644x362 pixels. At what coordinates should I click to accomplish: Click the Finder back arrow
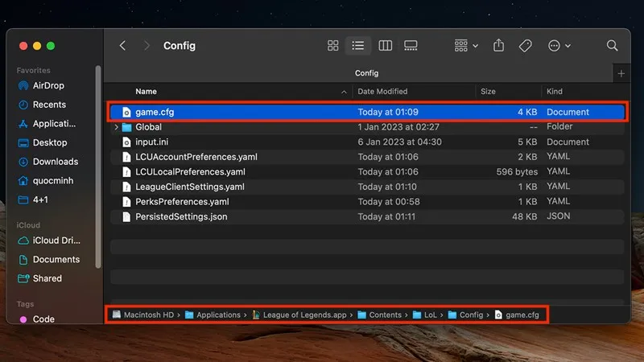(122, 46)
